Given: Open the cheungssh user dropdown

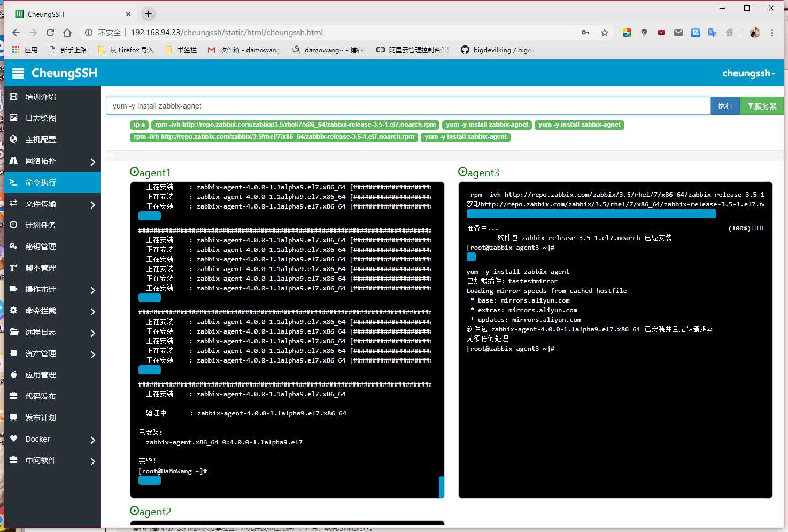Looking at the screenshot, I should tap(748, 73).
